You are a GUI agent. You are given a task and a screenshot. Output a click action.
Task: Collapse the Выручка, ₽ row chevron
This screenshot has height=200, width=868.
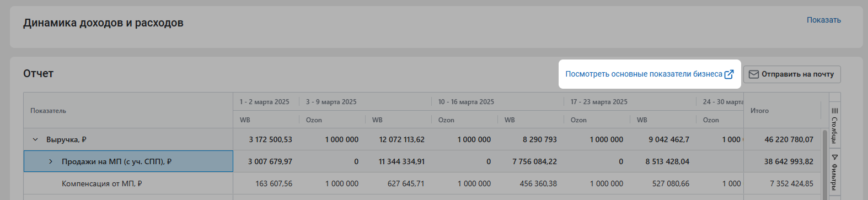[35, 139]
